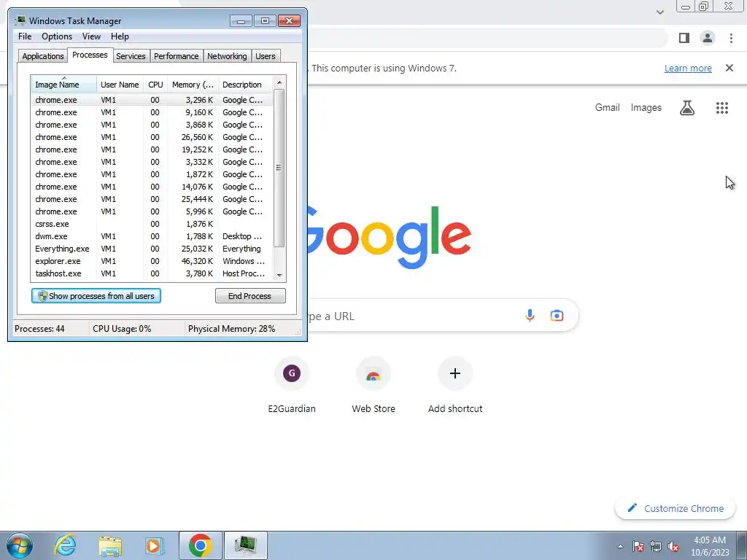Select chrome.exe row using 19,252 K

(x=152, y=149)
